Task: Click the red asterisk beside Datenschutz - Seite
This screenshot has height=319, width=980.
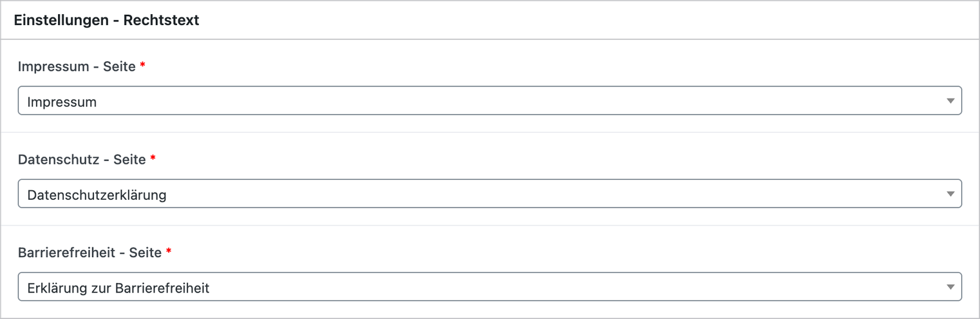Action: (153, 159)
